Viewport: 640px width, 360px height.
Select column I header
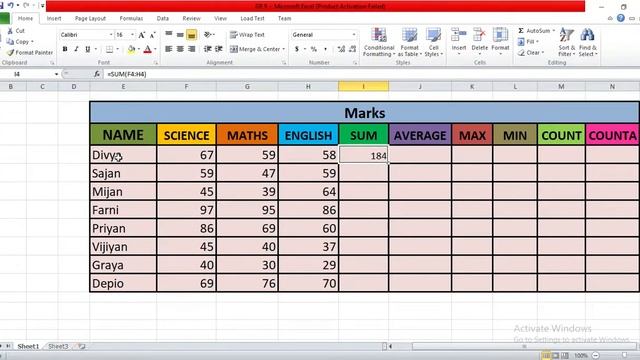pyautogui.click(x=363, y=87)
